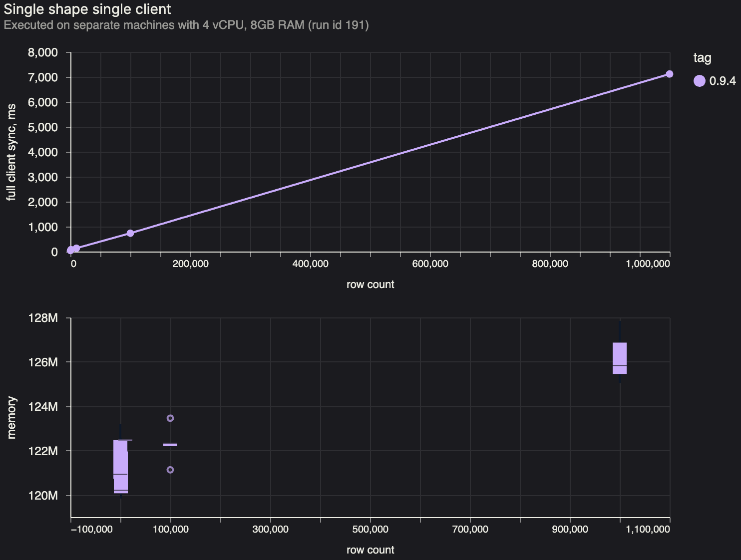Screen dimensions: 741x560
Task: Click the tag legend heading
Action: (702, 58)
